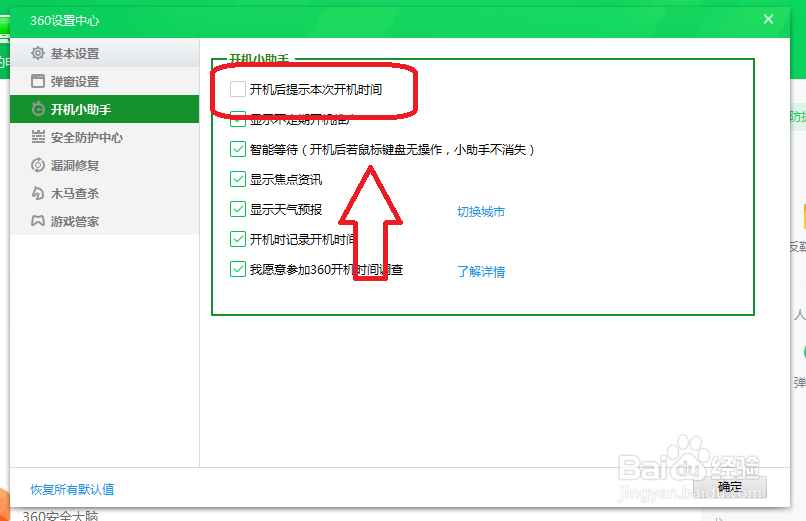Click the gamepad icon beside 游戏管家

coord(38,221)
